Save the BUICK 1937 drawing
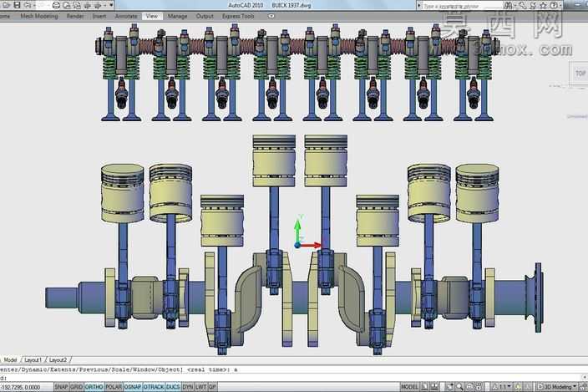Screen dimensions: 588x392 17,5
